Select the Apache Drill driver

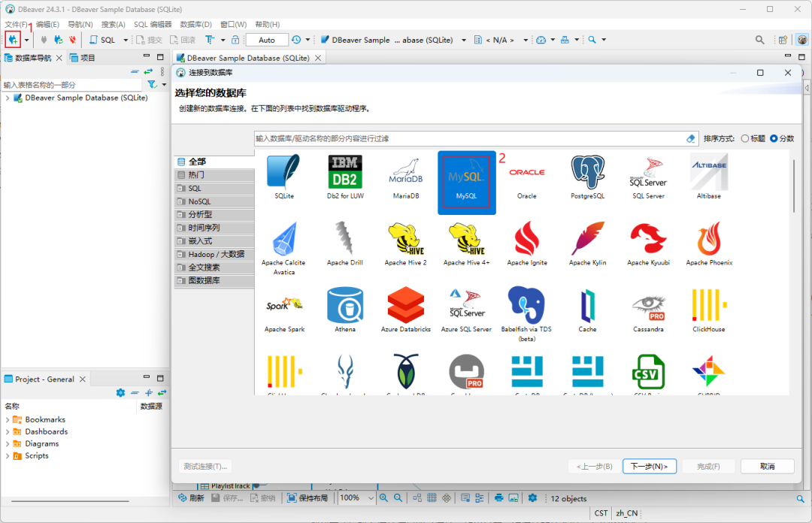(345, 243)
